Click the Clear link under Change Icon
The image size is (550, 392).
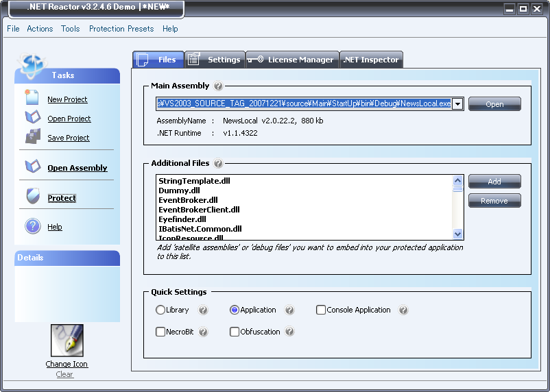[64, 374]
